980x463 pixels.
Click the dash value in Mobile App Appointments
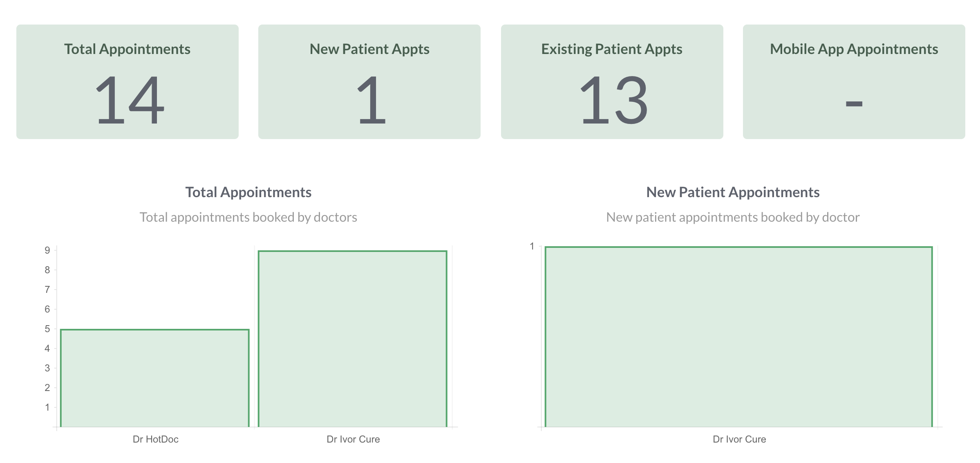854,104
